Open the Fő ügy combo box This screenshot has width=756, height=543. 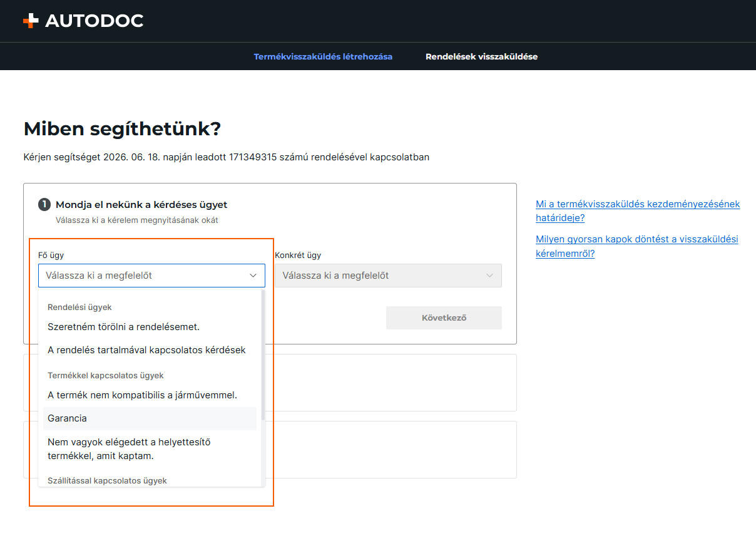point(151,276)
